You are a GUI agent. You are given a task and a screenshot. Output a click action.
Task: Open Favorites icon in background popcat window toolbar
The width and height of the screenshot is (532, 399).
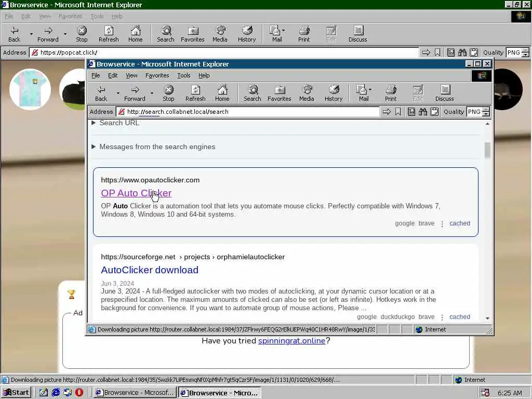(x=192, y=34)
